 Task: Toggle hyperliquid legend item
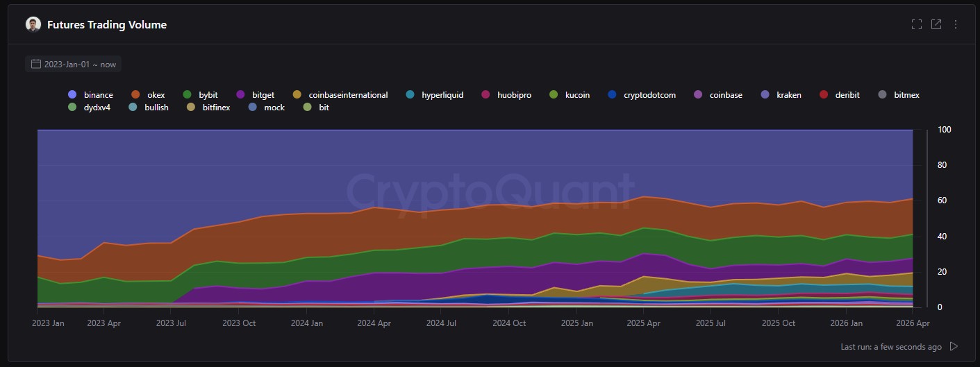pyautogui.click(x=442, y=94)
